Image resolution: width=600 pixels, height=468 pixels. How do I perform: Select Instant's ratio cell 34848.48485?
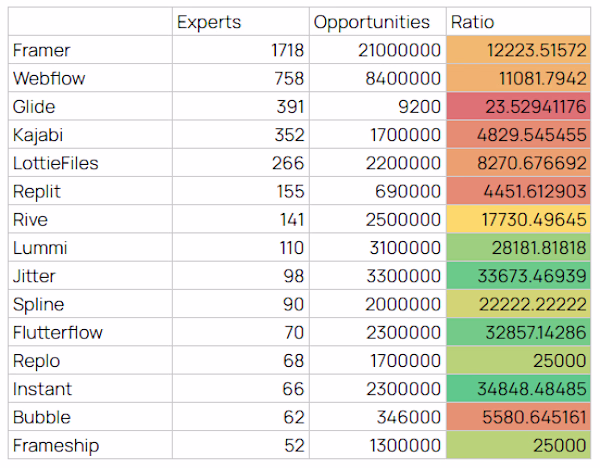click(x=520, y=389)
